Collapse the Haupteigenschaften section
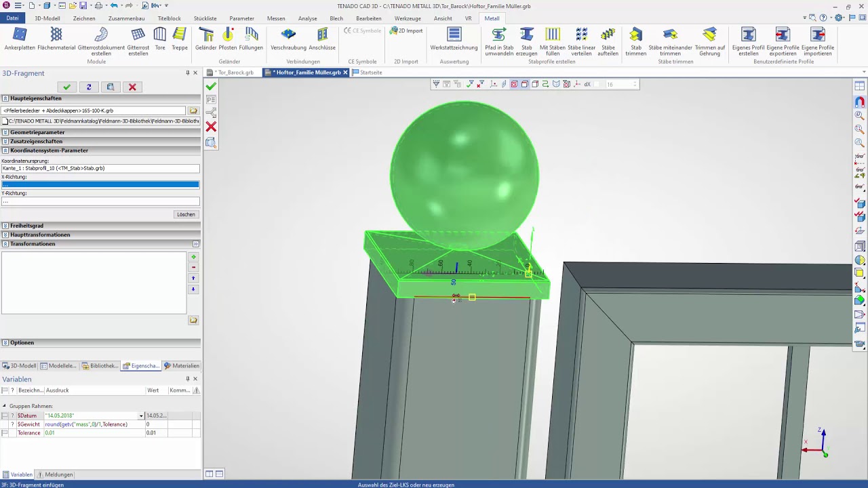Screen dimensions: 868x488 tap(5, 98)
